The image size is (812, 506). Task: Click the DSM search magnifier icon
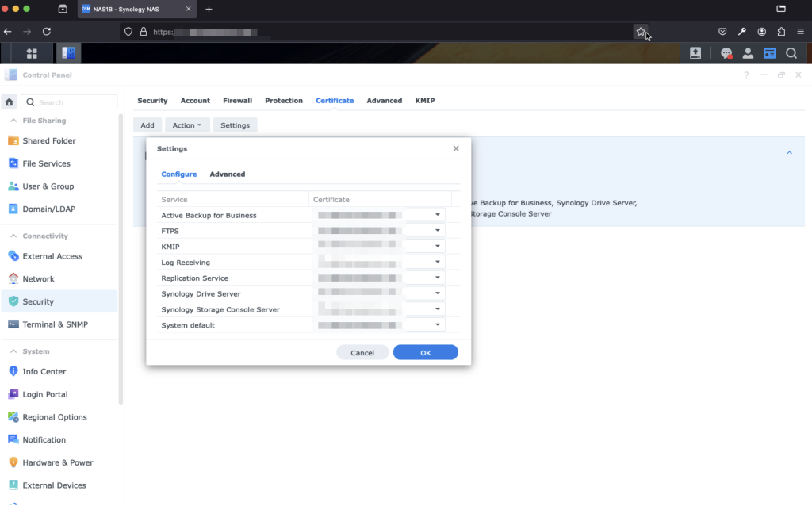click(x=791, y=53)
